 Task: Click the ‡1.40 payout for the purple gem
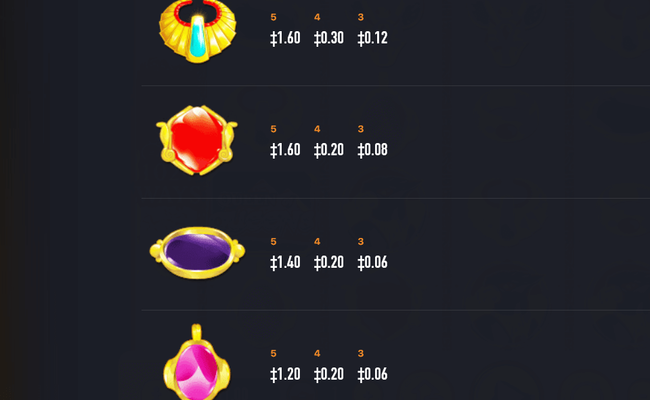click(285, 262)
